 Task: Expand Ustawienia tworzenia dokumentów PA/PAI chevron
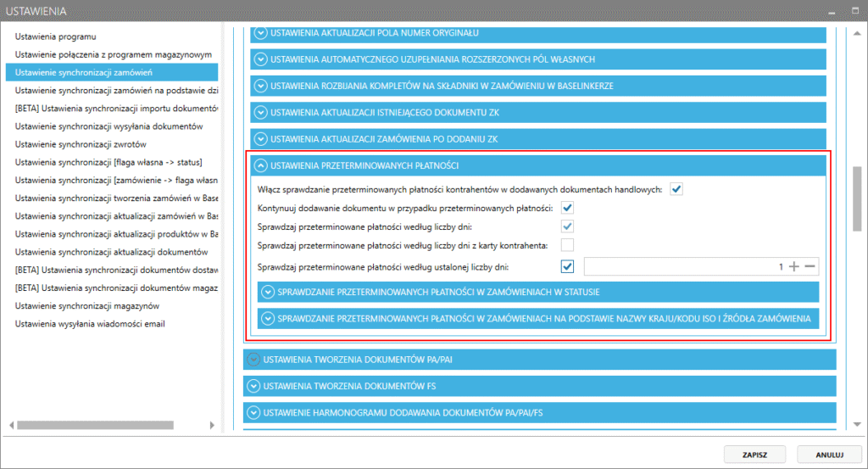(x=253, y=360)
